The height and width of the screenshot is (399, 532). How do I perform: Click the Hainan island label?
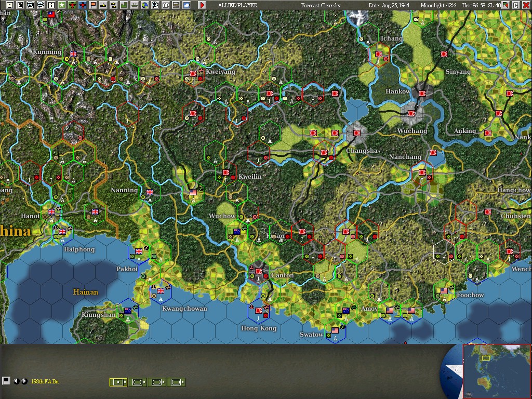[x=86, y=292]
